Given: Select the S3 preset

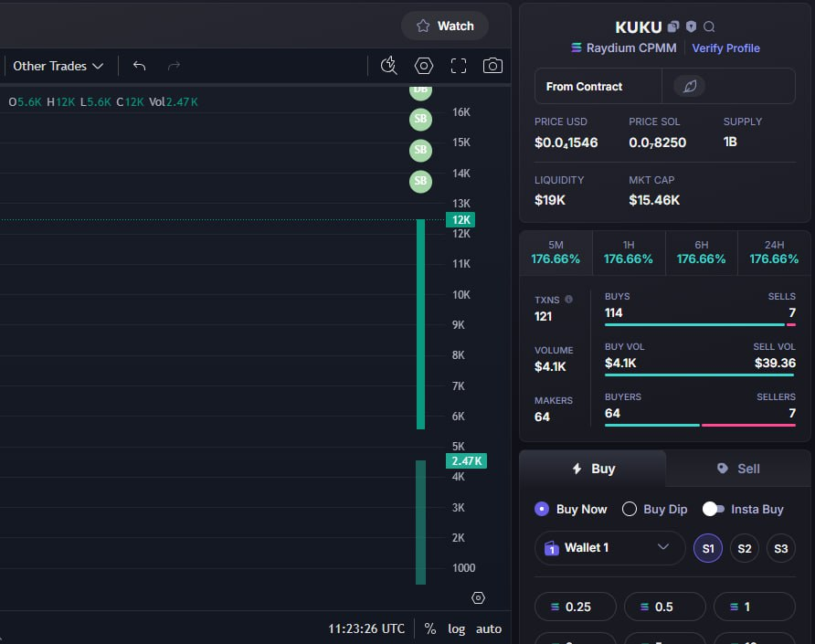Looking at the screenshot, I should tap(780, 548).
